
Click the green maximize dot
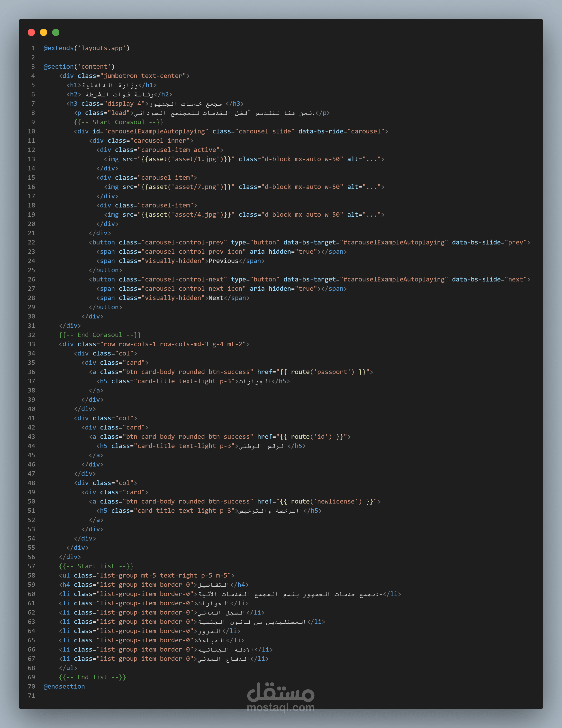pyautogui.click(x=56, y=32)
